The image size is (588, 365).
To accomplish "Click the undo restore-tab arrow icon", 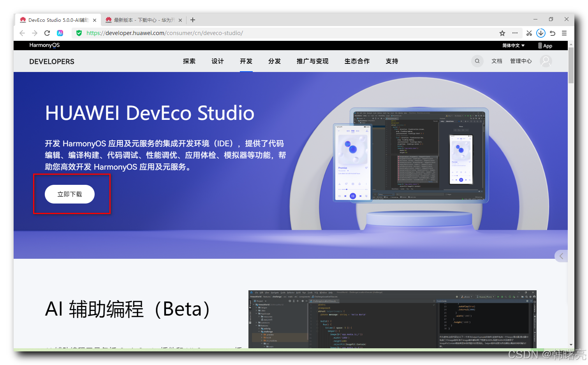I will [x=553, y=33].
